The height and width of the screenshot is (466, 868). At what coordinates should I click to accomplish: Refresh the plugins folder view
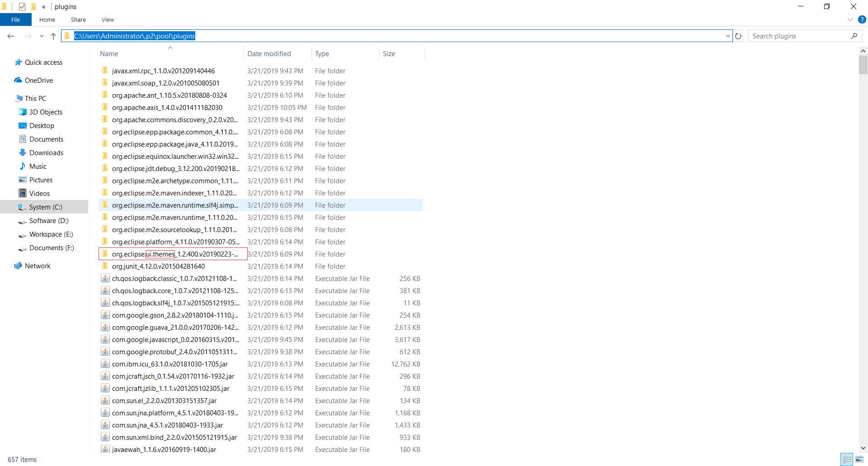[x=738, y=36]
